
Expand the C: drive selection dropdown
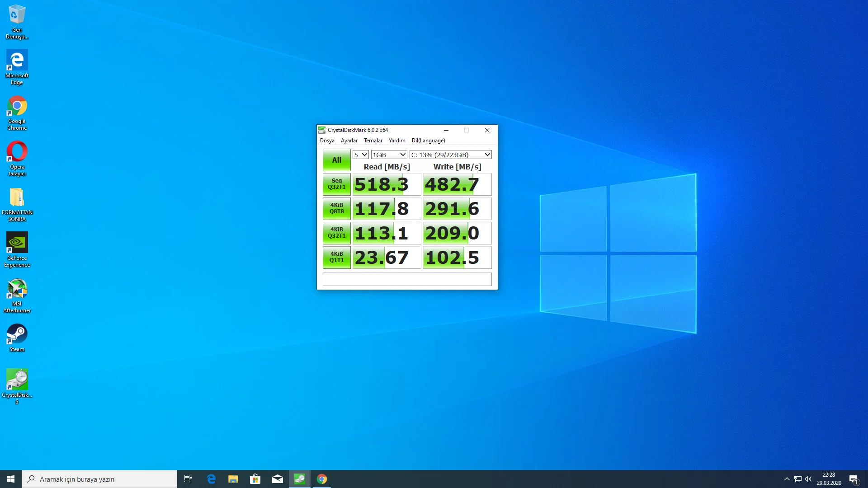[450, 155]
